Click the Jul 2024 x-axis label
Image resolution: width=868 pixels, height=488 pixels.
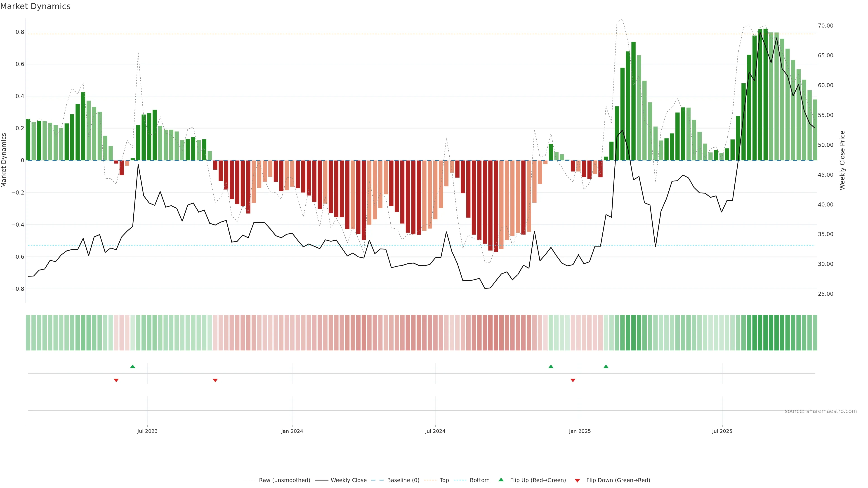pos(435,431)
